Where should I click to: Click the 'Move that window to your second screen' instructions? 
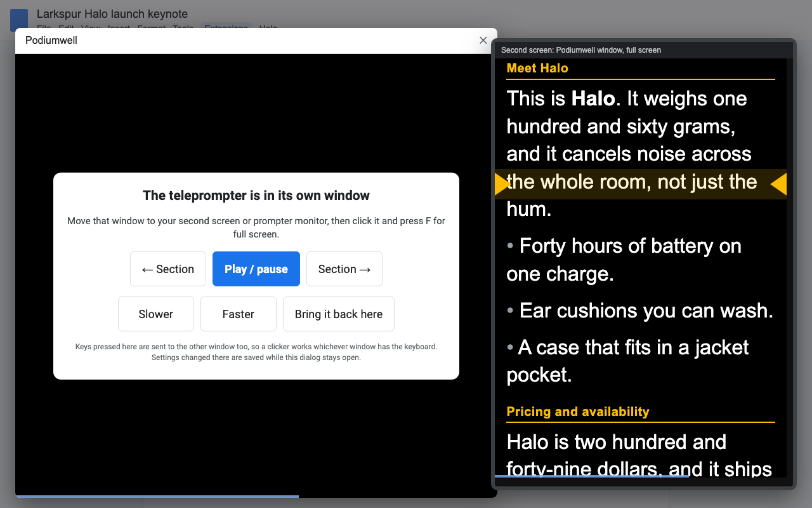[x=256, y=227]
